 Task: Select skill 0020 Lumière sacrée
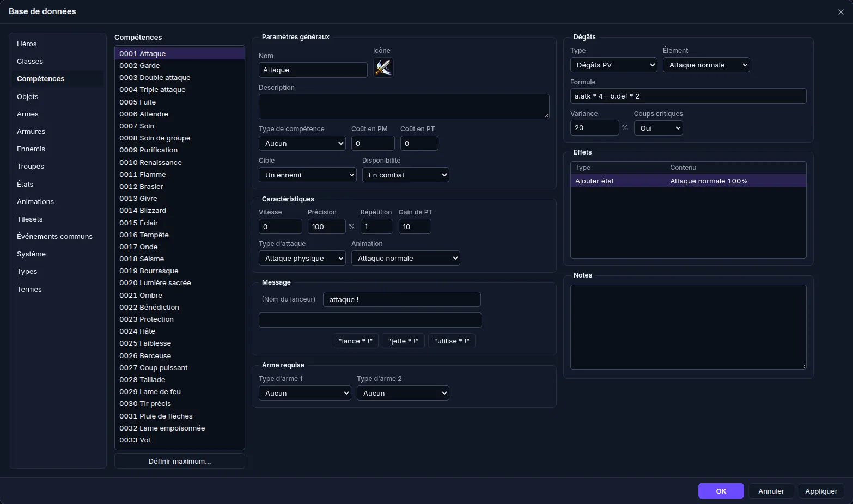pyautogui.click(x=180, y=282)
